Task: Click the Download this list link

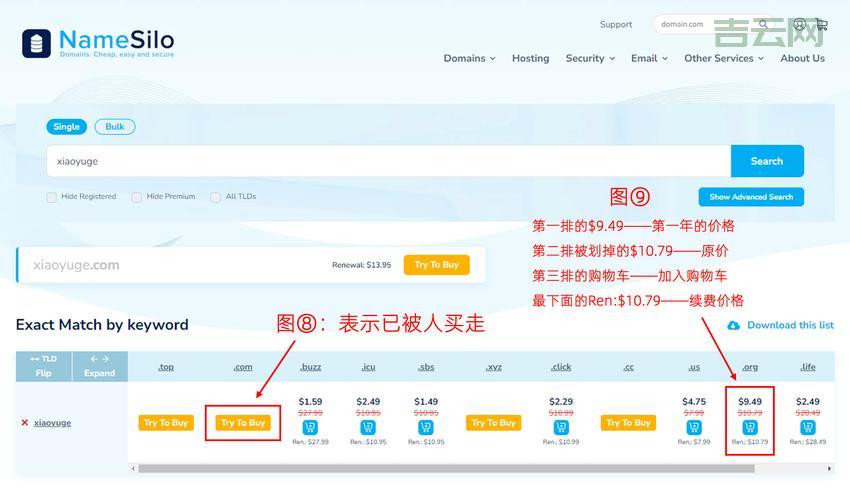Action: coord(780,325)
